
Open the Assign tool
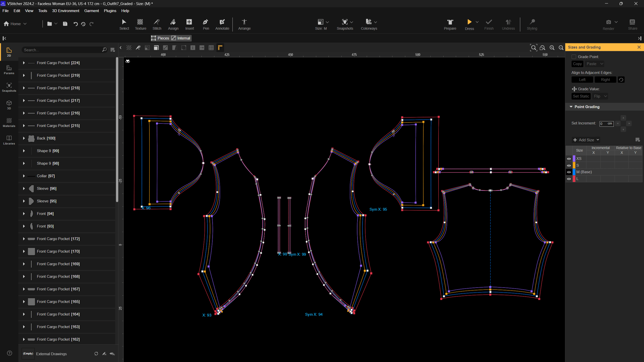(173, 24)
